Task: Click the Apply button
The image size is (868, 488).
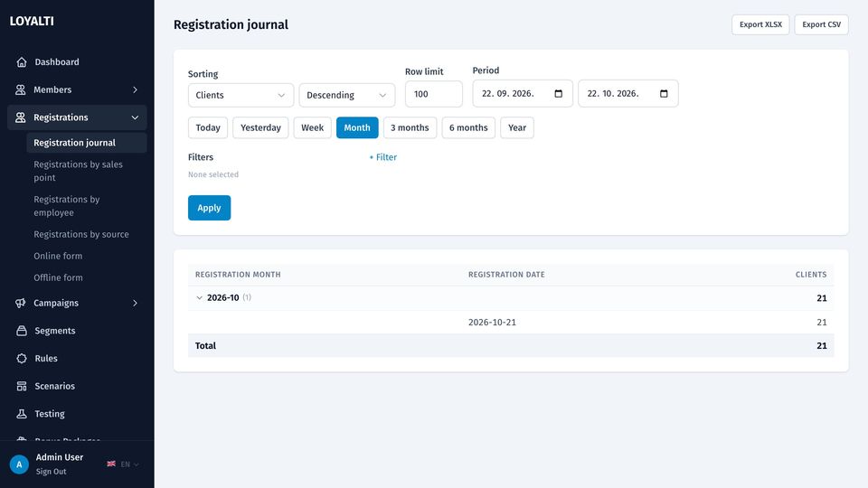Action: click(209, 208)
